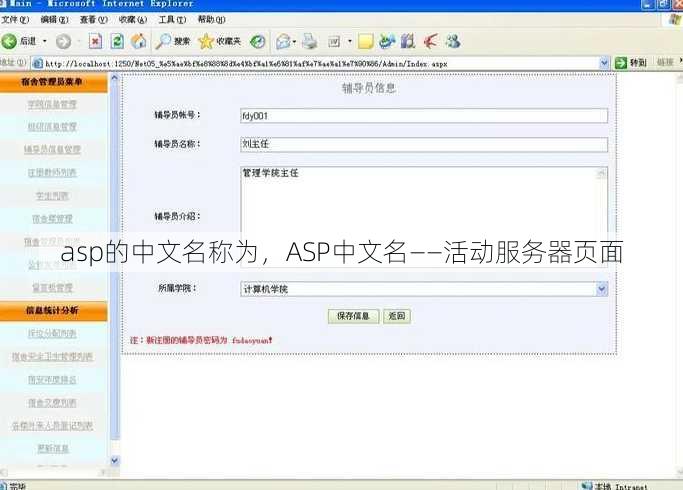Go to the Home page icon
Screen dimensions: 683x490
(x=139, y=41)
